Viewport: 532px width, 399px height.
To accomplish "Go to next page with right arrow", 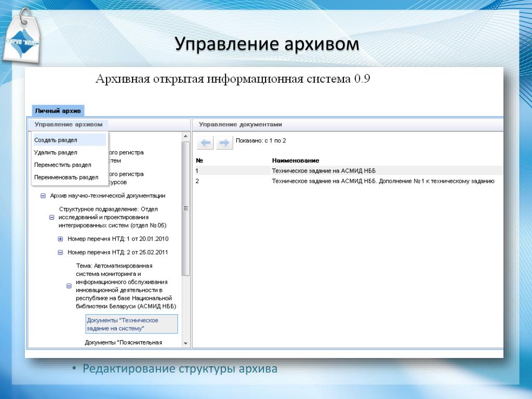I will tap(224, 143).
